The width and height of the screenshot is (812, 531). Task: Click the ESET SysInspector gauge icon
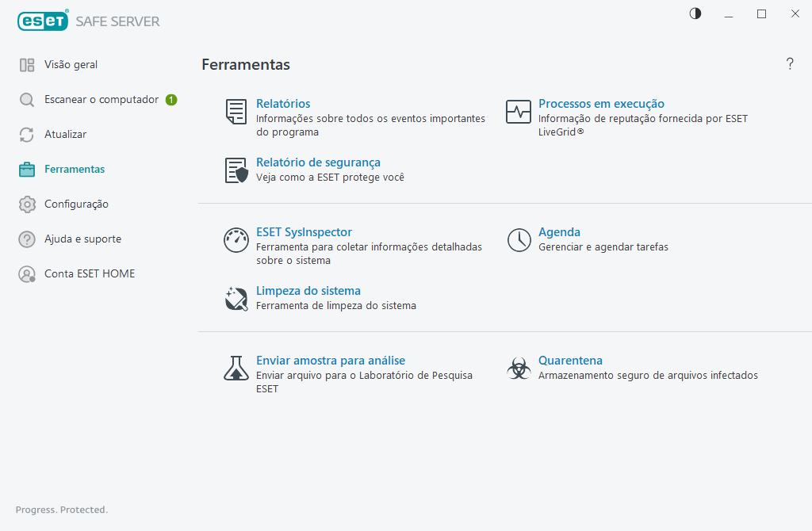tap(236, 240)
